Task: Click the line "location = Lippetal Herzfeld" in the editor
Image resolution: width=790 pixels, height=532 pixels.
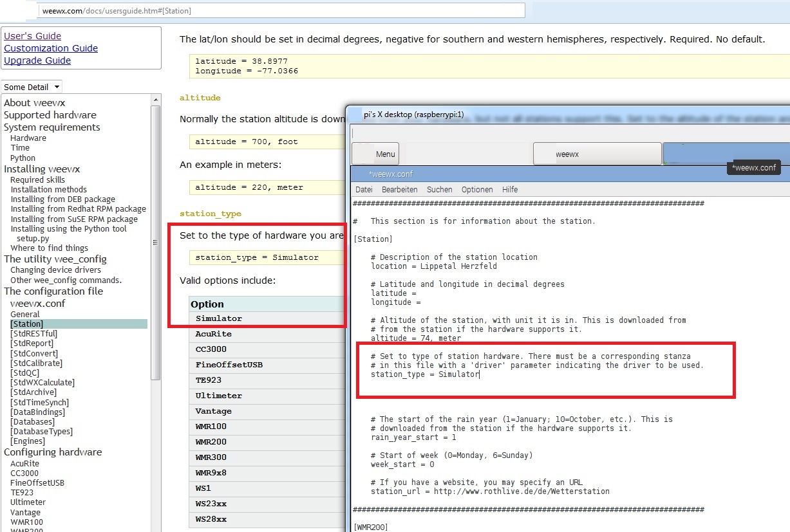Action: tap(433, 266)
